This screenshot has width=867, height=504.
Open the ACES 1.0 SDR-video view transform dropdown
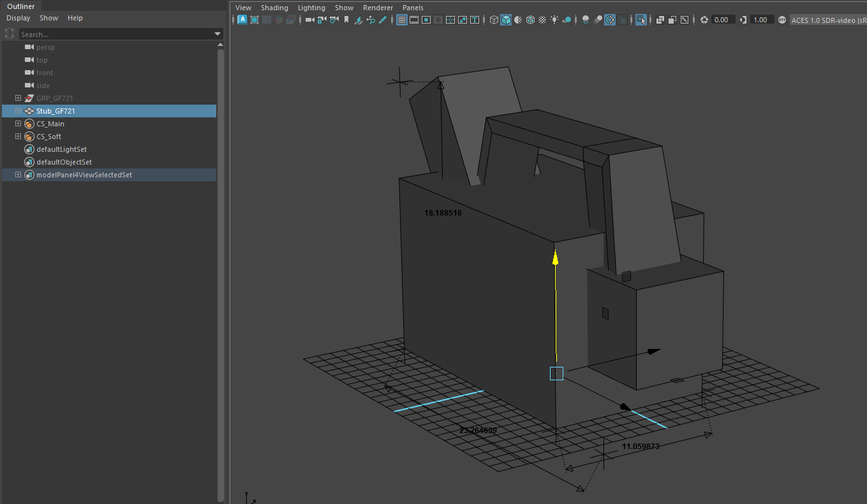(828, 20)
